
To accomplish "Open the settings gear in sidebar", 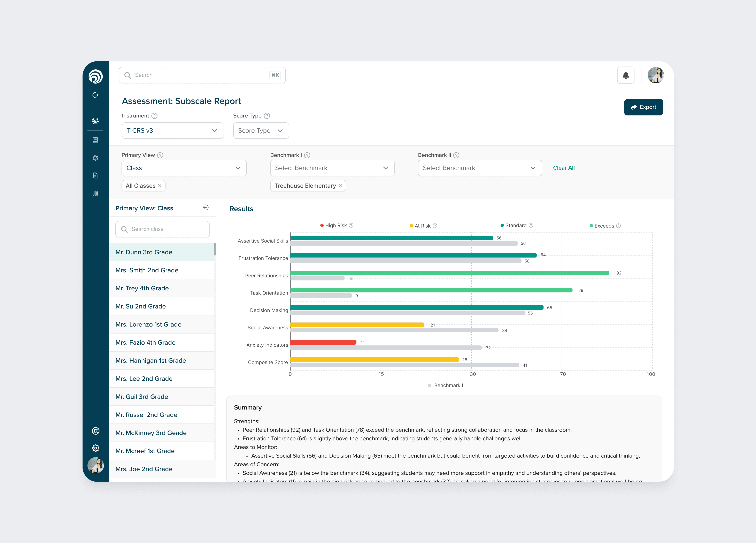I will coord(95,448).
